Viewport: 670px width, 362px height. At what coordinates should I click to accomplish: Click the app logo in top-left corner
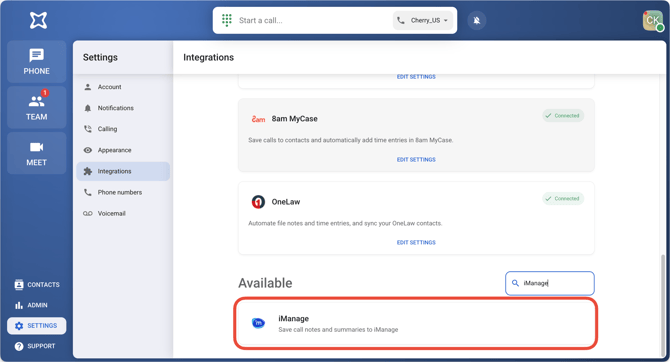[x=38, y=20]
